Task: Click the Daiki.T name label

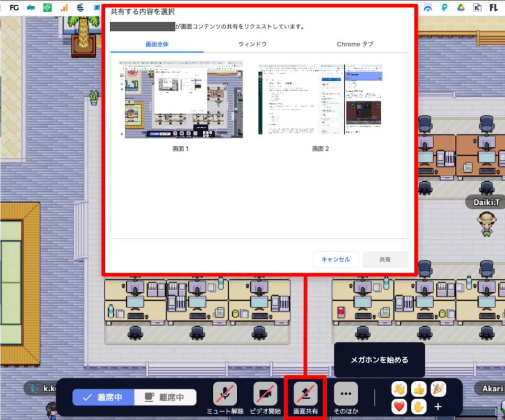Action: tap(486, 202)
